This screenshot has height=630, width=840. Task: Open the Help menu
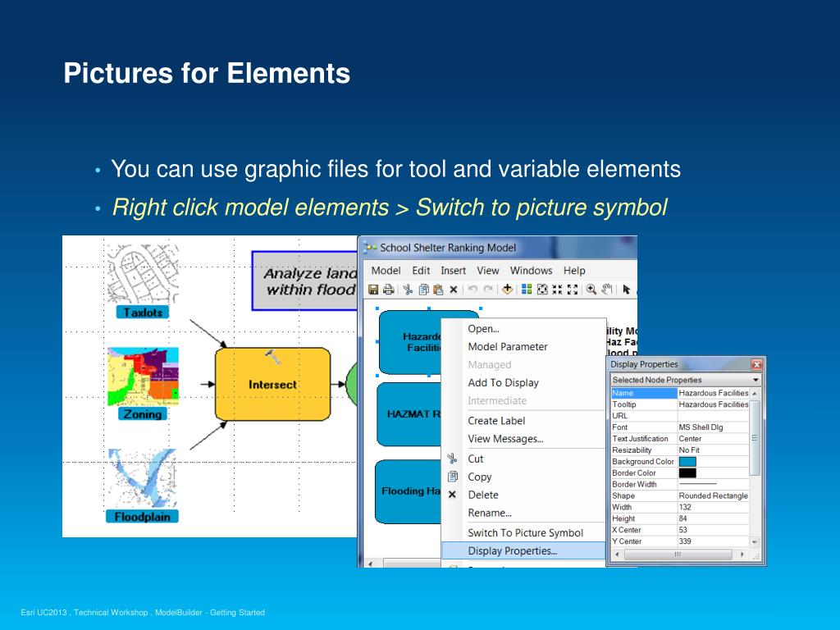tap(574, 271)
